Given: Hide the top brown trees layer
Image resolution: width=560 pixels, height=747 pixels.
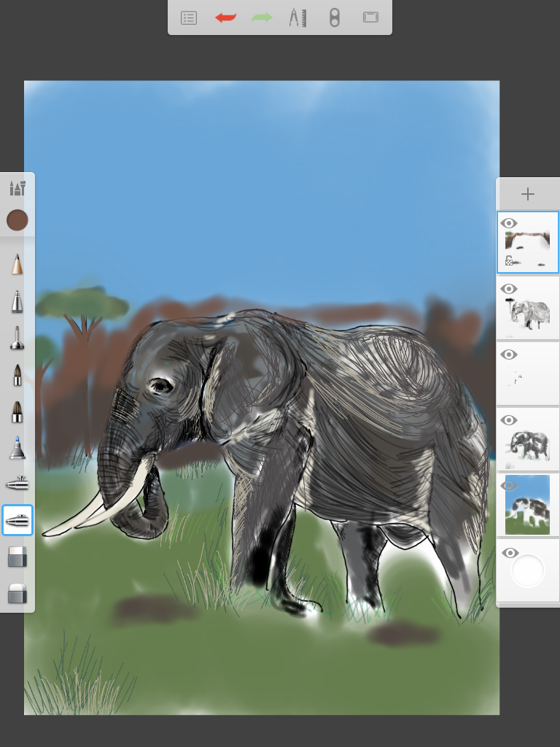Looking at the screenshot, I should (x=509, y=223).
